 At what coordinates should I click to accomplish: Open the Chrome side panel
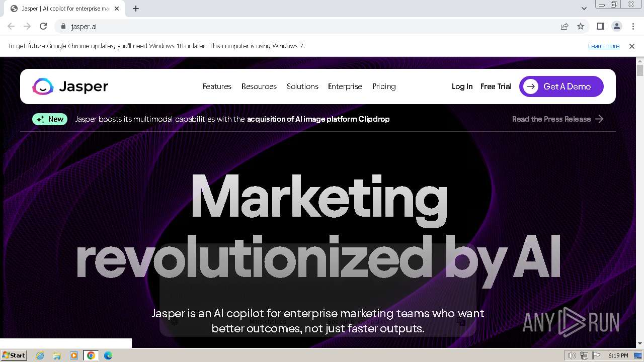(x=600, y=27)
